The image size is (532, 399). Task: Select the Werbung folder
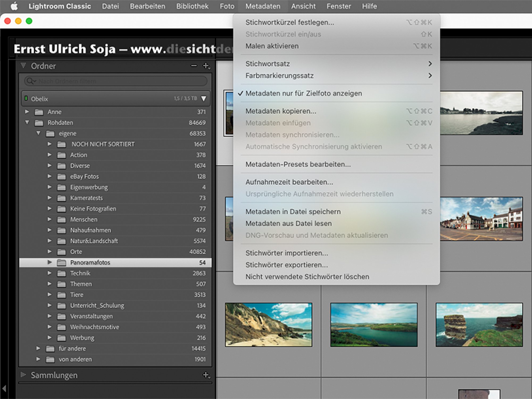[x=115, y=338]
